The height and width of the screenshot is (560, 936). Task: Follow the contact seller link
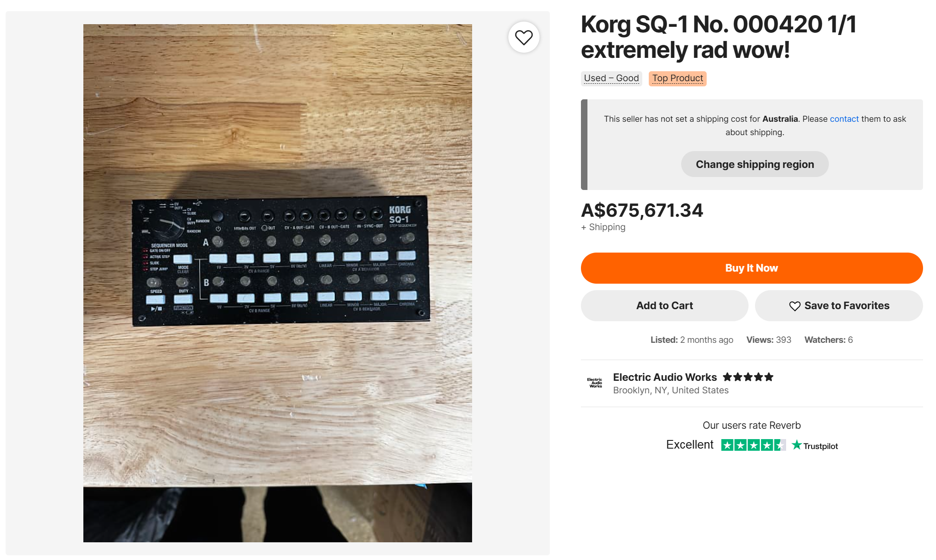coord(844,119)
